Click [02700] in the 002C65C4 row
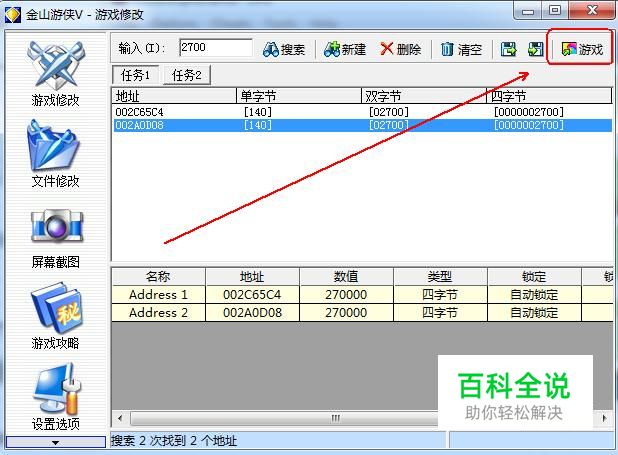The image size is (618, 455). click(x=389, y=112)
